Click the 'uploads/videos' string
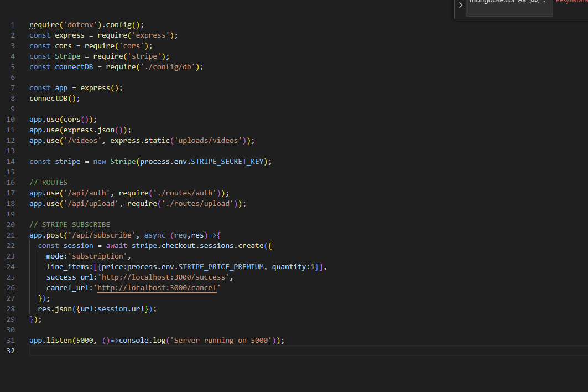588x392 pixels. pyautogui.click(x=208, y=141)
